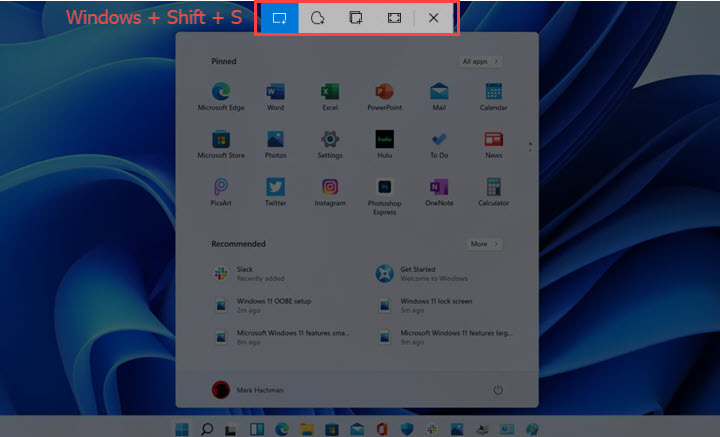Image resolution: width=720 pixels, height=437 pixels.
Task: Open Photos from the taskbar
Action: click(457, 429)
